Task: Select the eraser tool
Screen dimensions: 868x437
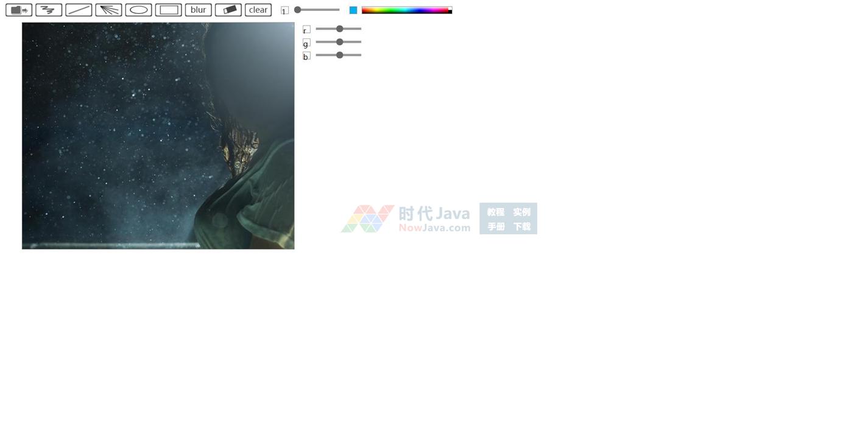Action: tap(228, 10)
